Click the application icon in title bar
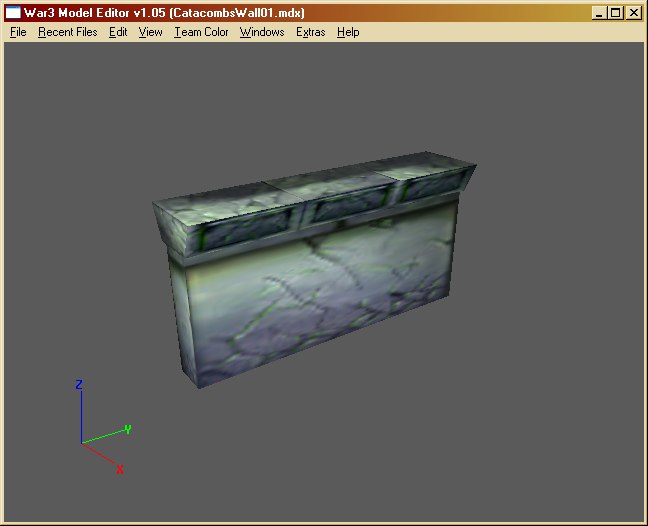The height and width of the screenshot is (526, 648). tap(13, 13)
